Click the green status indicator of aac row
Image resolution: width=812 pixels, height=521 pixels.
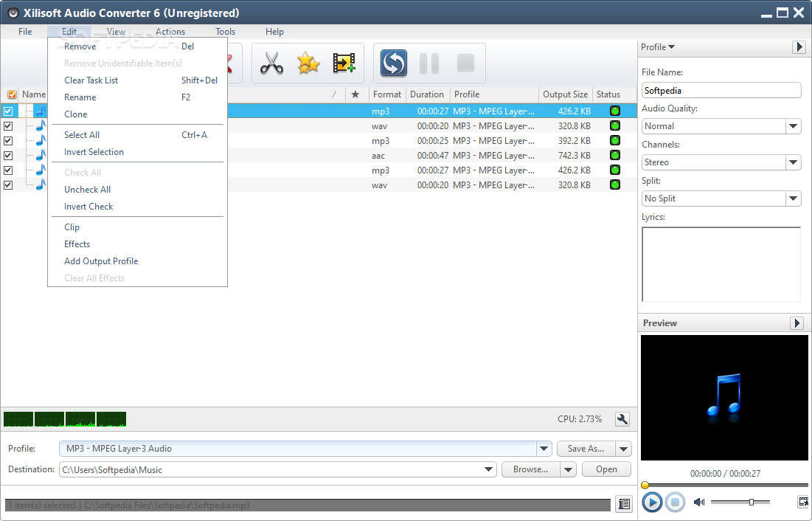click(x=614, y=155)
